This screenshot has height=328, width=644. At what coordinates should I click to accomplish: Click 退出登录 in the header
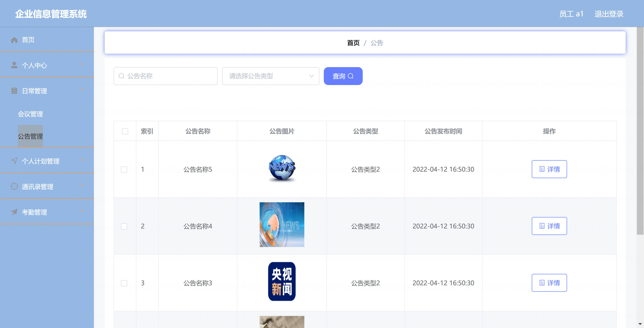[x=609, y=14]
